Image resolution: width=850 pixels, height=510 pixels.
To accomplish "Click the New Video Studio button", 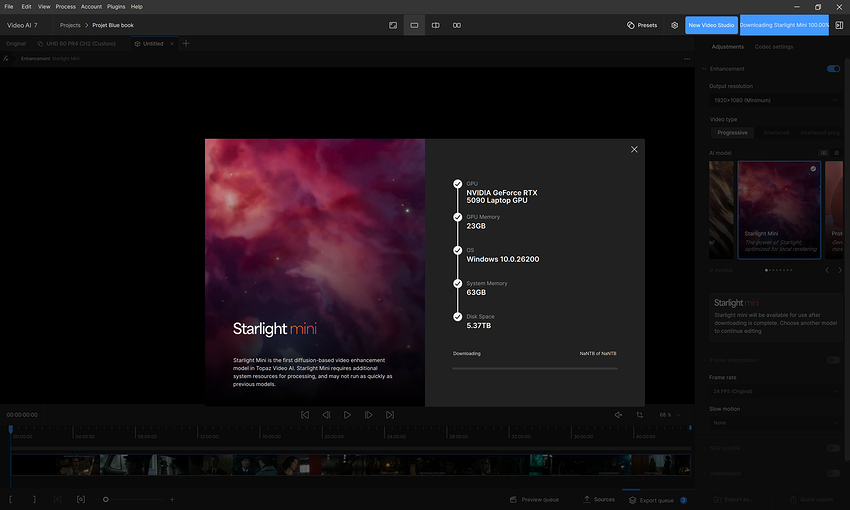I will (x=711, y=25).
